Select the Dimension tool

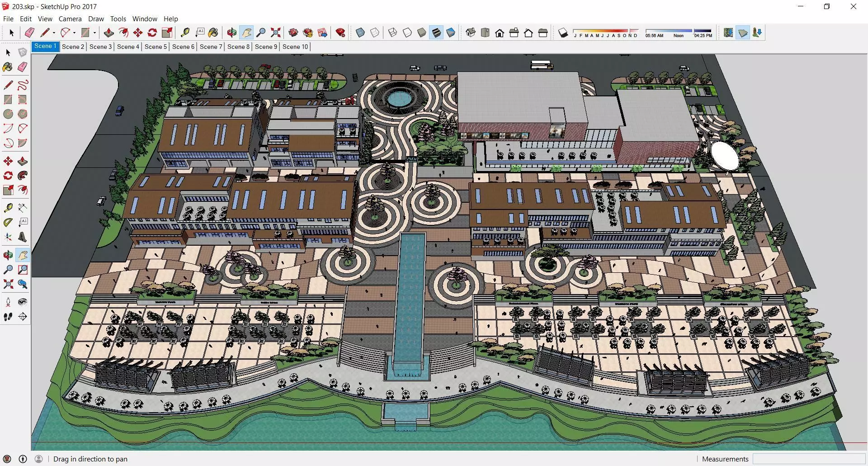[x=23, y=208]
